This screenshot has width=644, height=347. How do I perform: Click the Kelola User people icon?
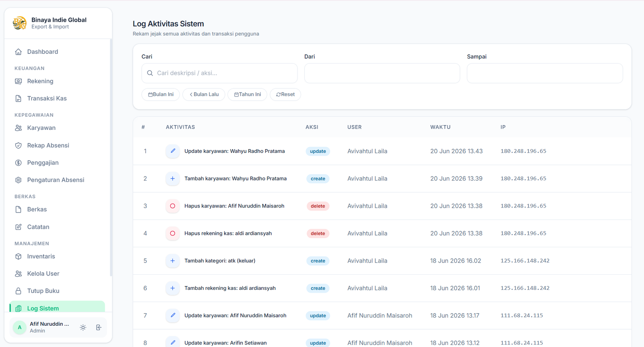pos(18,274)
